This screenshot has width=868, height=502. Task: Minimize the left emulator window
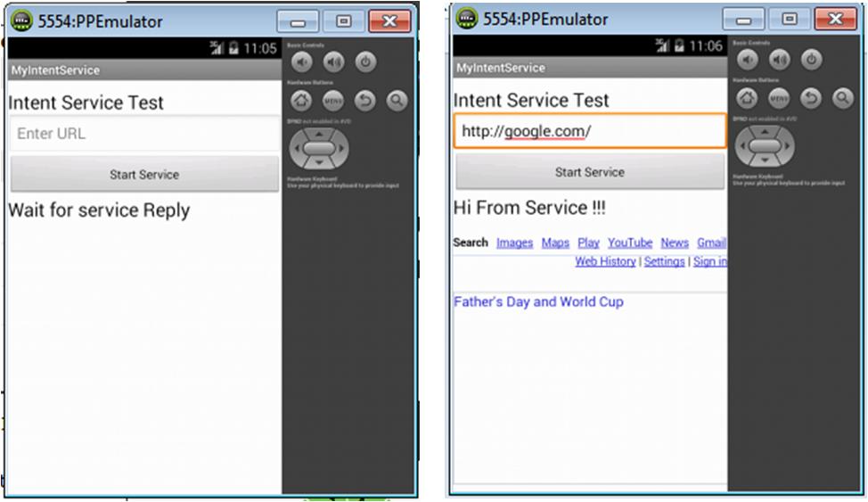[x=298, y=21]
